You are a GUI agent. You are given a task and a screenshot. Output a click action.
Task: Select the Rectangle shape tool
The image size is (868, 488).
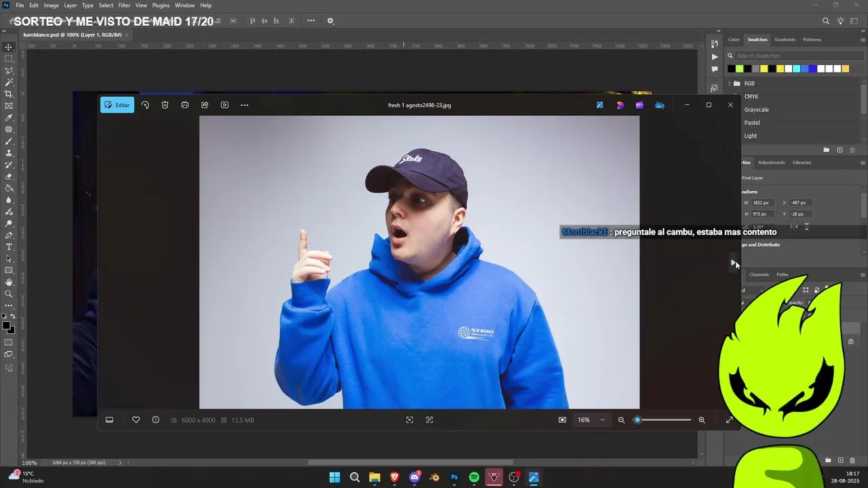coord(9,270)
